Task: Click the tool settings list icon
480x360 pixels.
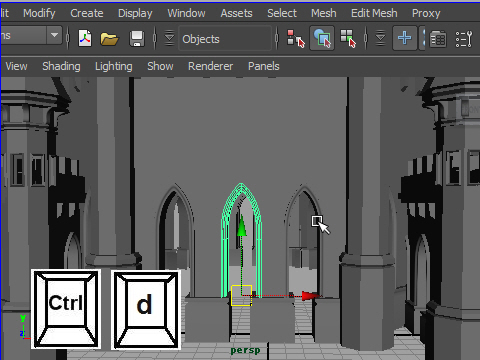Action: 464,39
